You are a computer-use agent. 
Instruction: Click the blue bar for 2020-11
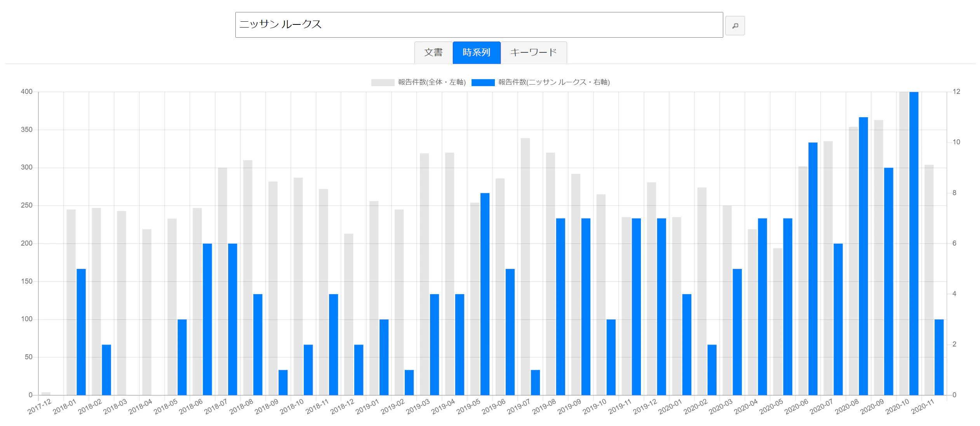[x=939, y=357]
